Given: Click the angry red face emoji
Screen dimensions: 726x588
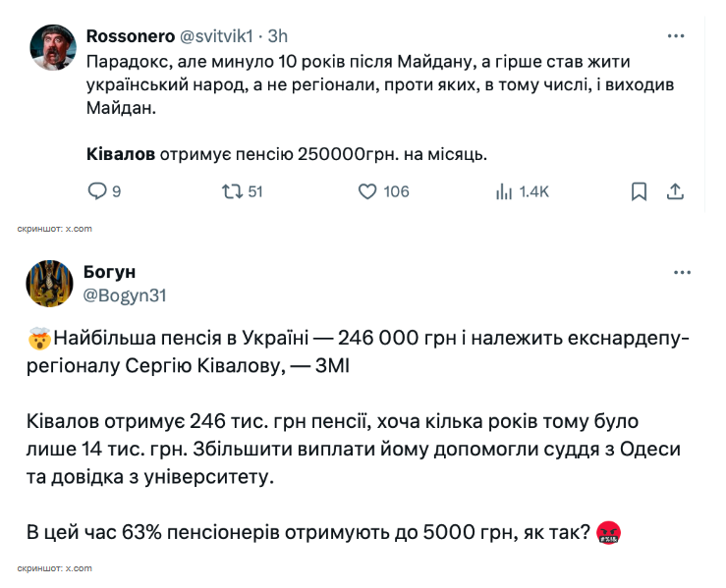Looking at the screenshot, I should [x=608, y=533].
